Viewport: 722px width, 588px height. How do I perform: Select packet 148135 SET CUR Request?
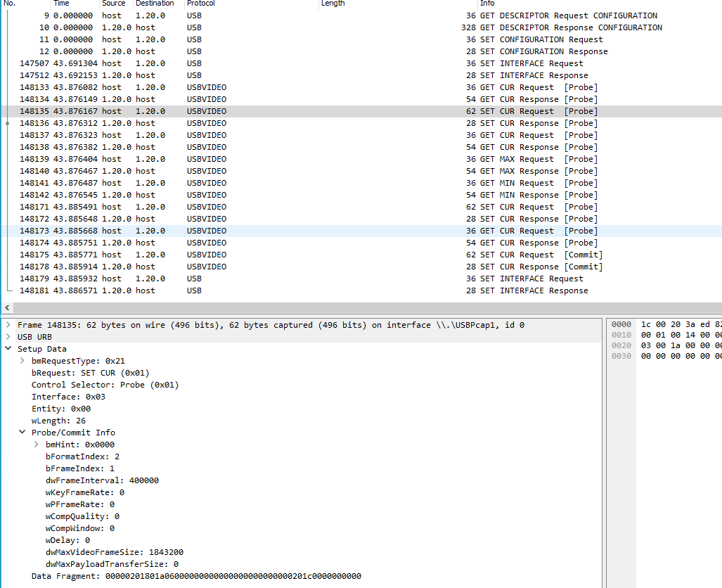[361, 112]
